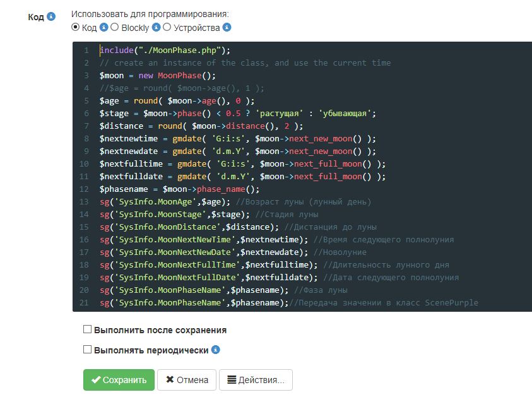Screen dimensions: 532x402
Task: Click line number 1 in the code gutter
Action: 85,50
